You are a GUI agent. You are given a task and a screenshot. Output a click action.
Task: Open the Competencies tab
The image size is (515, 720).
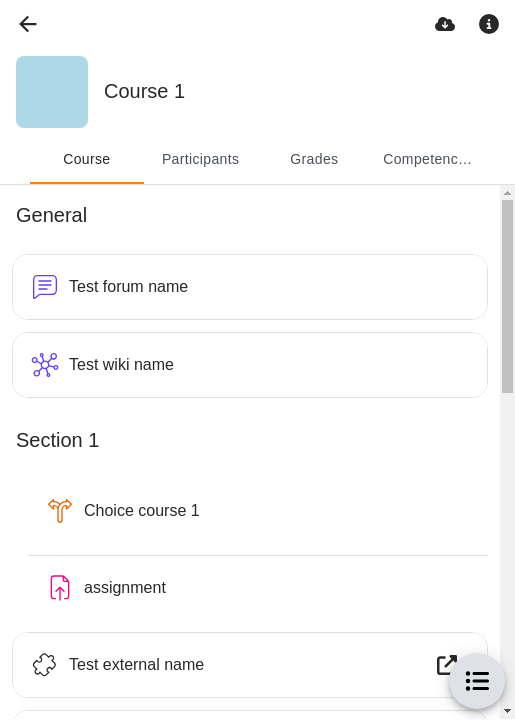pos(427,159)
